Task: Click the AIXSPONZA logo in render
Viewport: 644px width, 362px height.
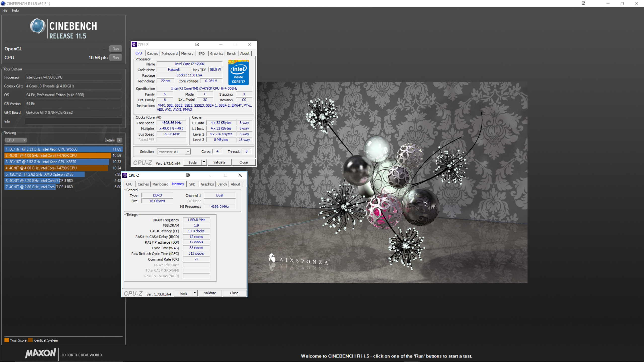Action: point(299,260)
